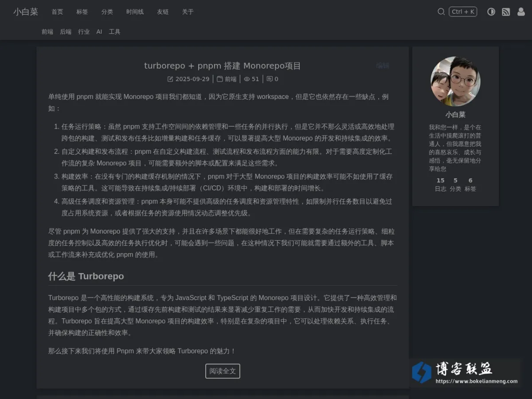Click the comment icon beside 0

270,79
